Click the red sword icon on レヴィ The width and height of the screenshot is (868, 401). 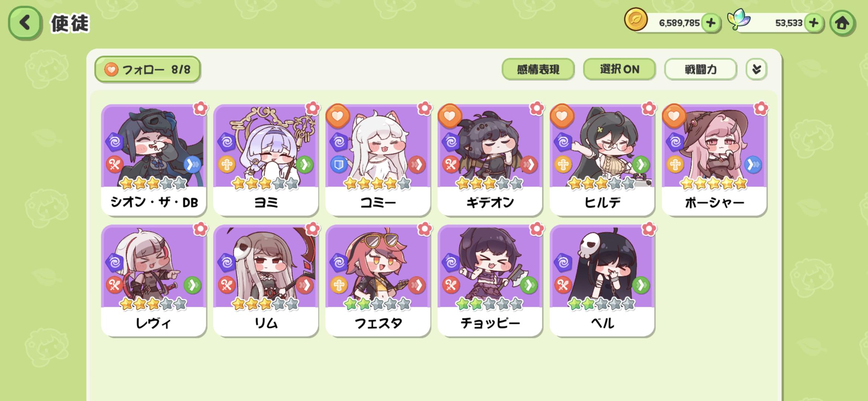point(115,285)
